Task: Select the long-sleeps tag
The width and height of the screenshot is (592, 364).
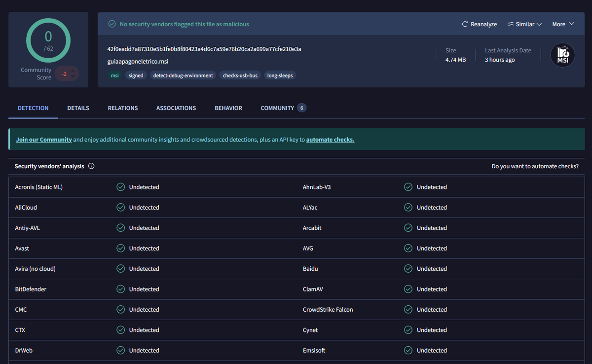Action: click(x=280, y=75)
